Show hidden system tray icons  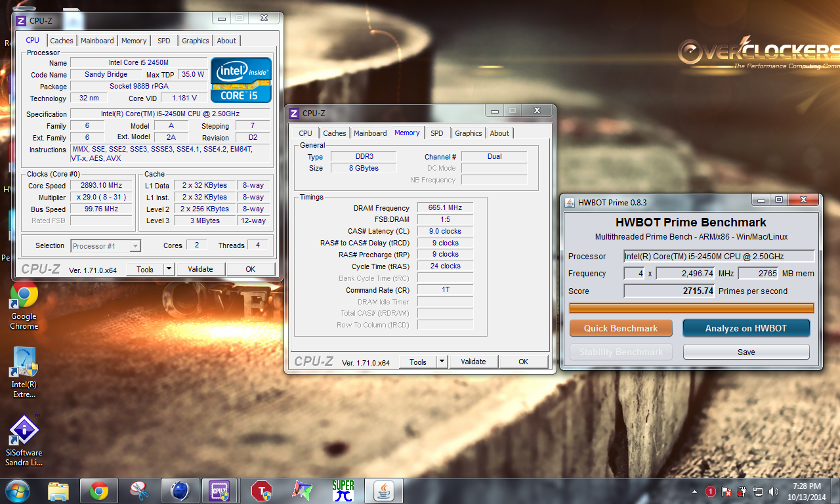pyautogui.click(x=695, y=492)
